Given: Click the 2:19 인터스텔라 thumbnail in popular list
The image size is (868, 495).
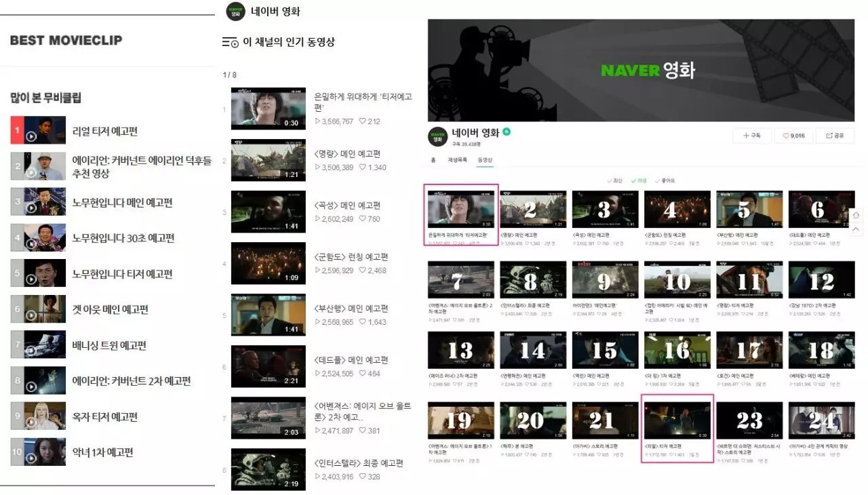Looking at the screenshot, I should [268, 469].
